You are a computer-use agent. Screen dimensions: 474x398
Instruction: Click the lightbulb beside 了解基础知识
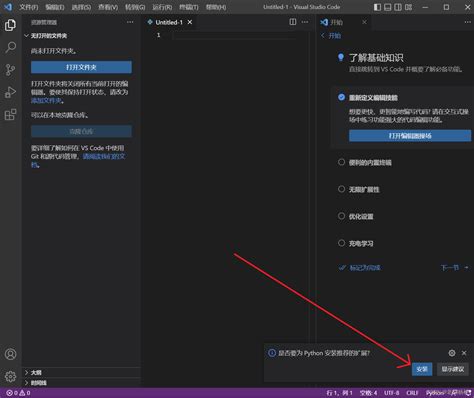click(341, 57)
